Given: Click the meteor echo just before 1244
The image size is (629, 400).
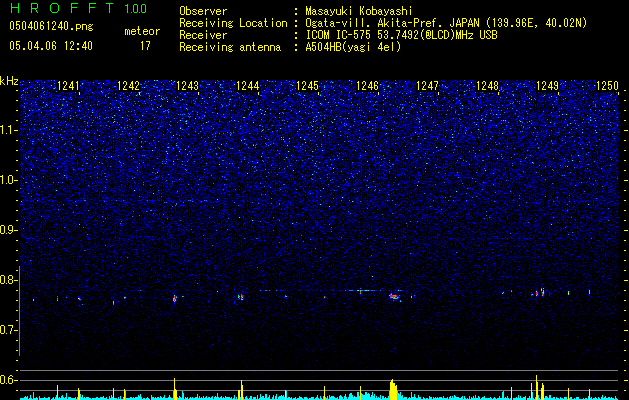Looking at the screenshot, I should point(241,297).
